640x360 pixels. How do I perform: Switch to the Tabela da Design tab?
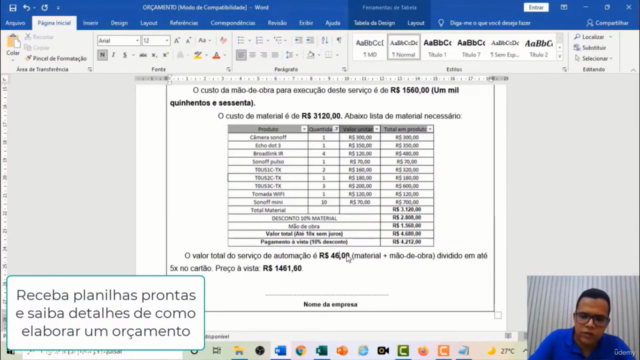click(374, 23)
